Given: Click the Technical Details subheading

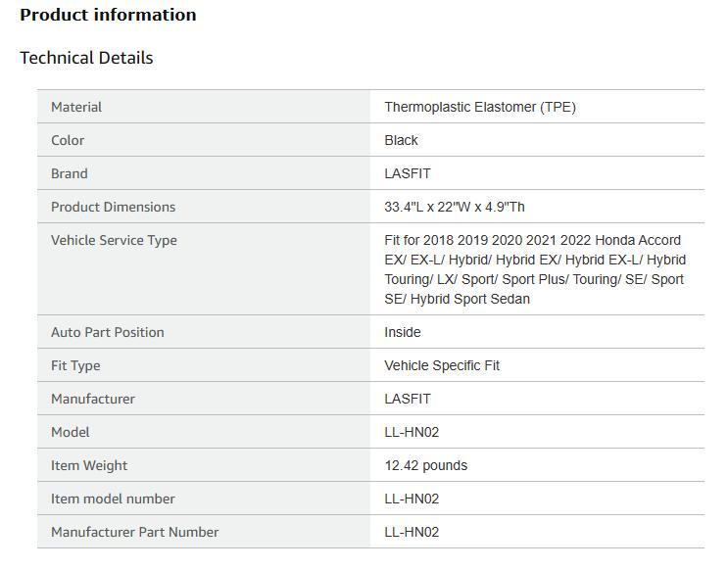Looking at the screenshot, I should [86, 58].
